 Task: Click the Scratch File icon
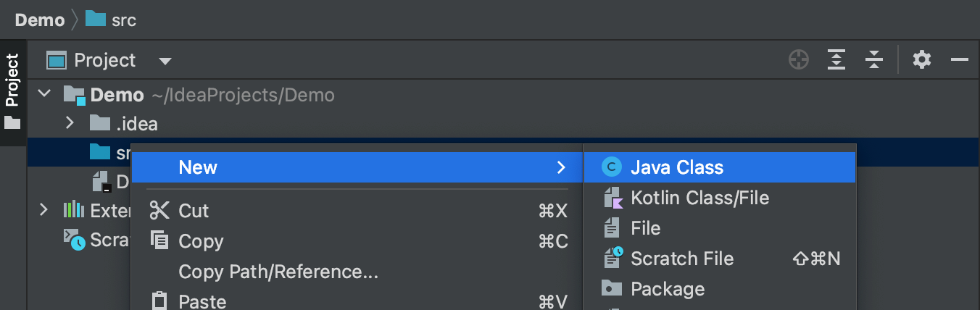612,259
